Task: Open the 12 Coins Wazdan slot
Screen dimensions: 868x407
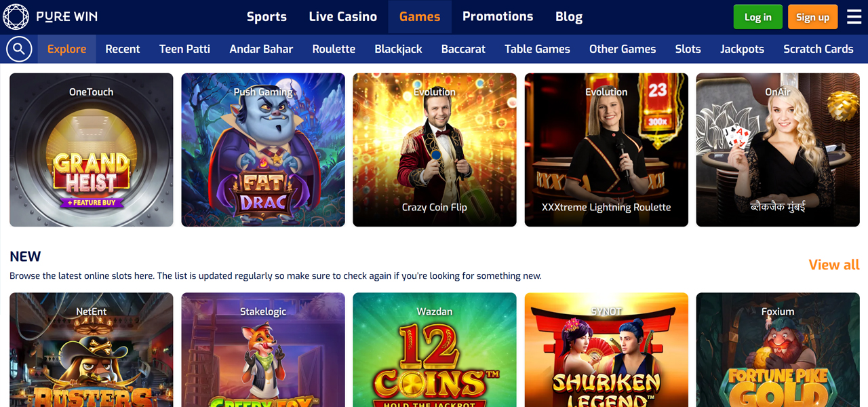Action: (435, 350)
